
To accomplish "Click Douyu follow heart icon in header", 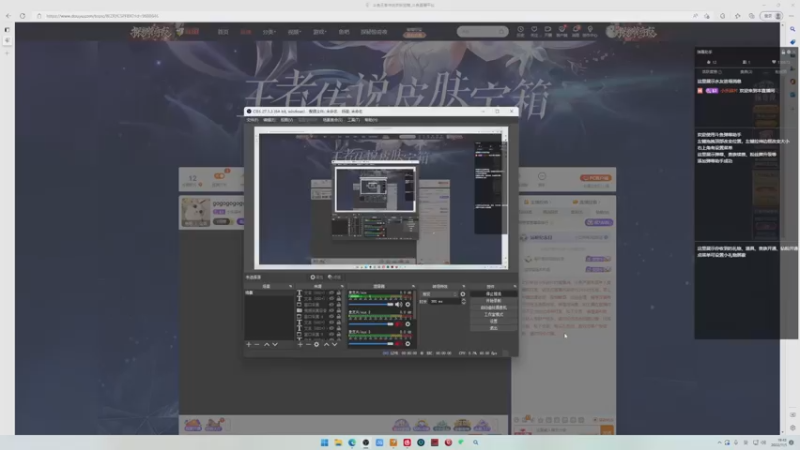I will tap(534, 30).
